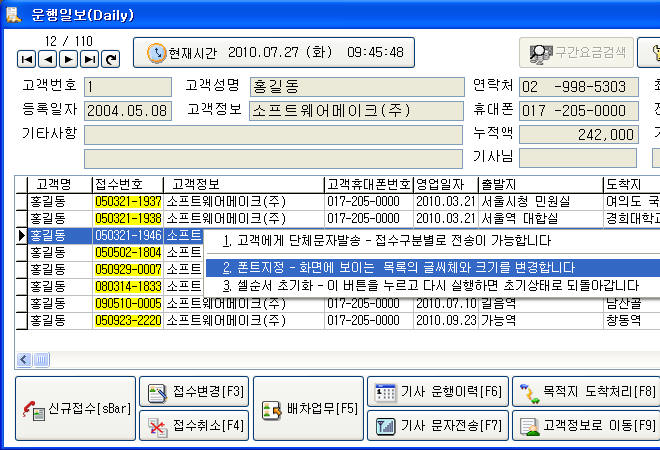
Task: Open 신규접수[sBar] new reception
Action: coord(76,409)
